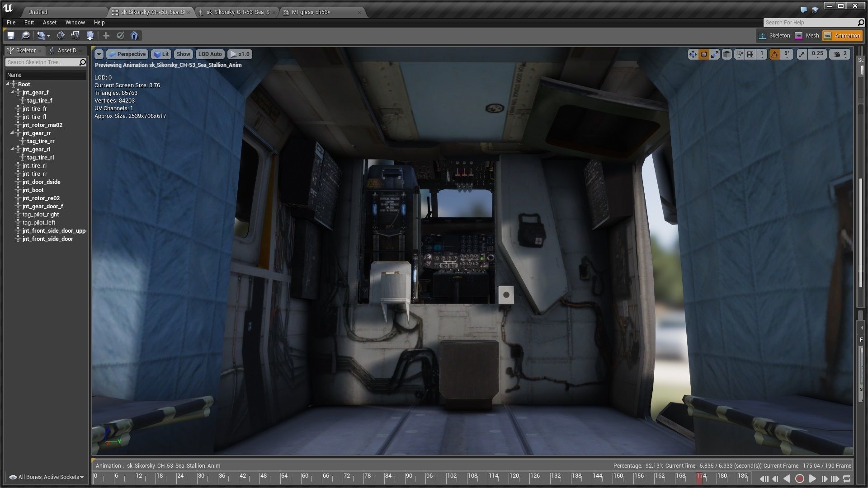Select the translate move tool
Image resolution: width=868 pixels, height=488 pixels.
tap(693, 54)
